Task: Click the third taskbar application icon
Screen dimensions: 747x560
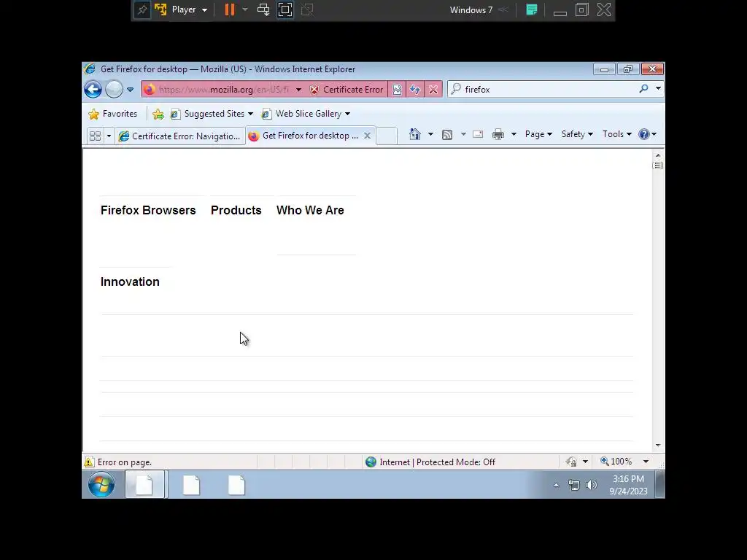Action: pyautogui.click(x=236, y=485)
